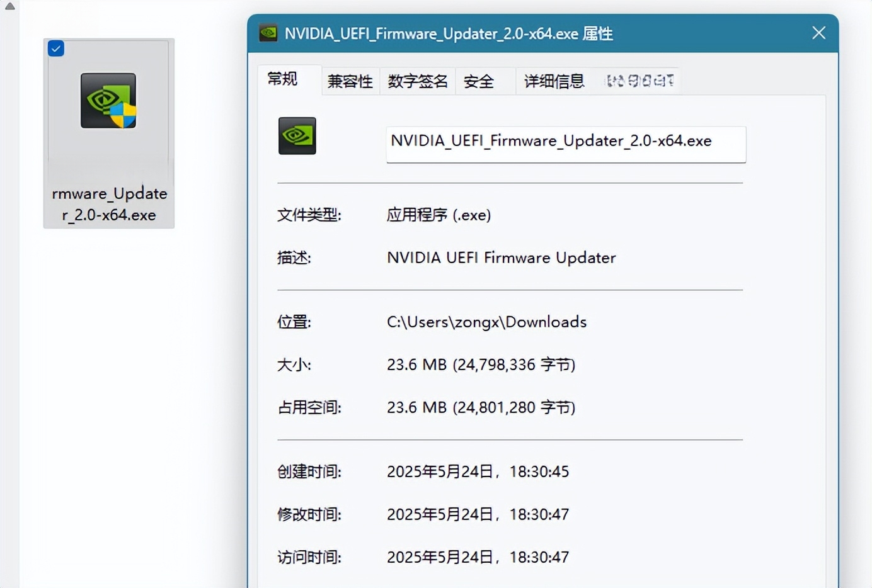
Task: Click the size-on-disk value 24,801,280 字节
Action: tap(481, 408)
